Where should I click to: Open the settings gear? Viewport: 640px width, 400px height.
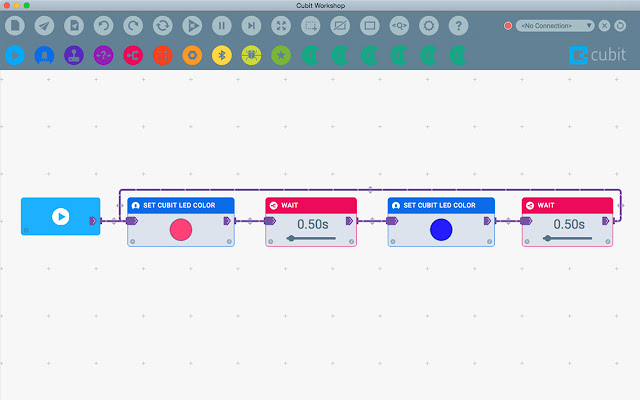click(x=429, y=26)
